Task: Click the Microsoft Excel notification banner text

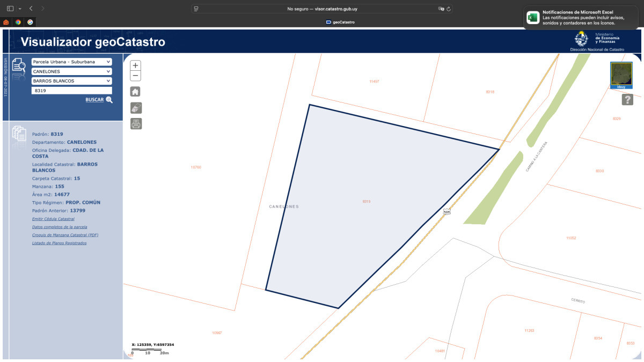Action: pos(583,18)
